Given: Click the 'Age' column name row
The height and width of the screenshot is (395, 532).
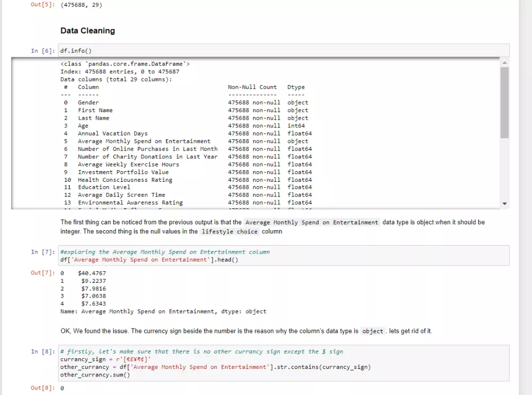Looking at the screenshot, I should [x=83, y=126].
